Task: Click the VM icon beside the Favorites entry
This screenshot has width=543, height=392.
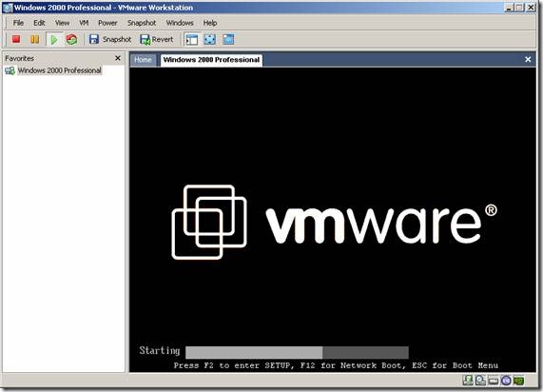Action: (x=10, y=70)
